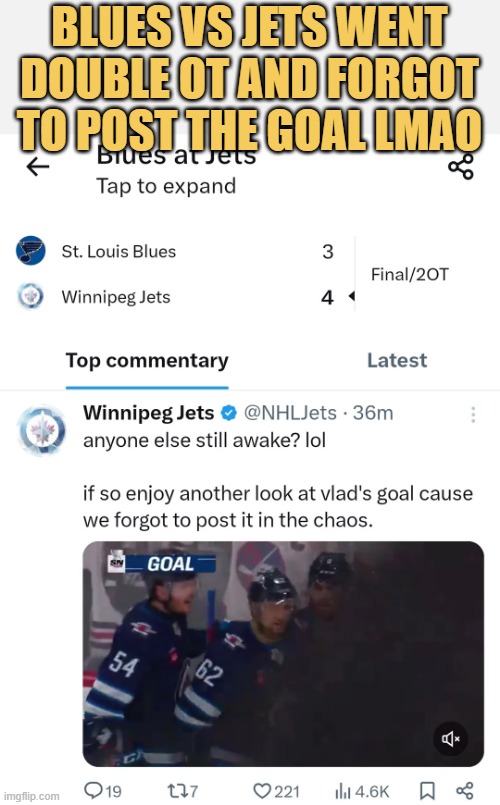Tap the reply icon with 19 comments
Image resolution: width=500 pixels, height=805 pixels.
(103, 791)
